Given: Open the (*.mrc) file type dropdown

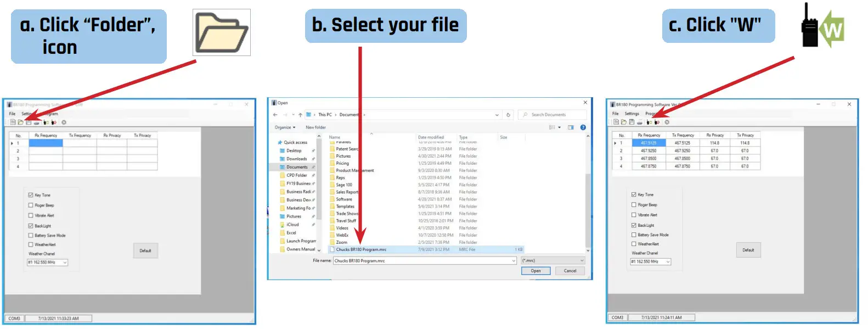Looking at the screenshot, I should [x=553, y=261].
